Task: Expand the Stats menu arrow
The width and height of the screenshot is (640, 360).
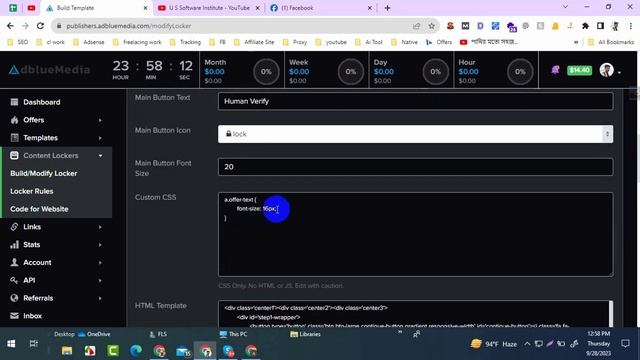Action: [x=100, y=245]
